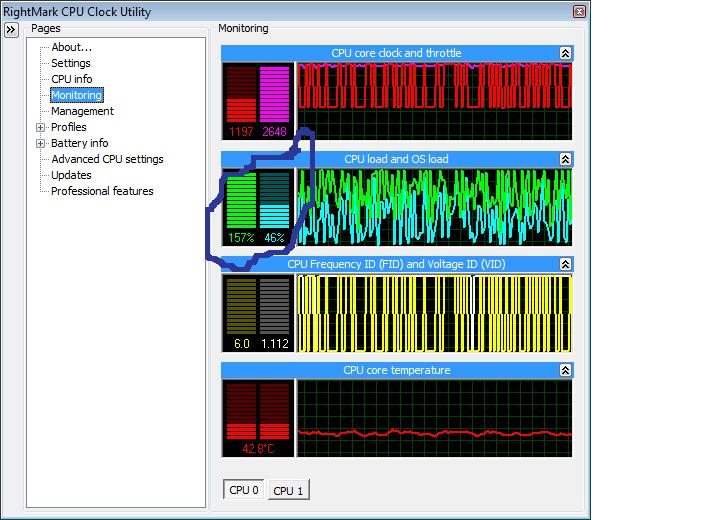This screenshot has width=720, height=520.
Task: Open the Professional features page
Action: [x=102, y=191]
